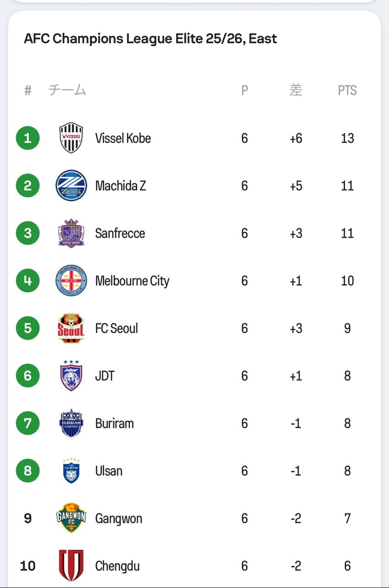Select the Gangwon team name
Screen dimensions: 389x588
pyautogui.click(x=118, y=519)
